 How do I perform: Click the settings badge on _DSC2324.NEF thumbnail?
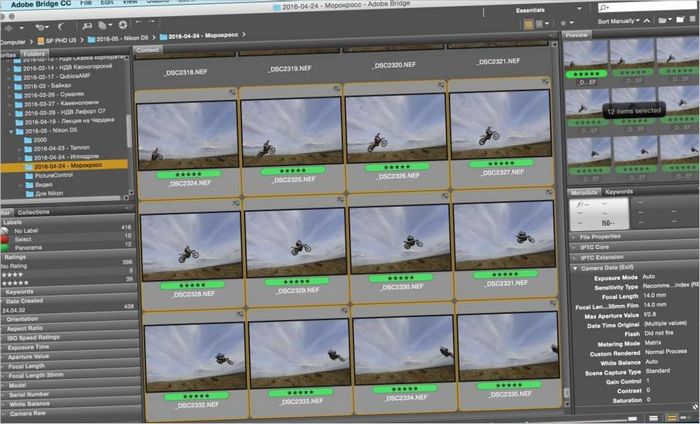(232, 91)
